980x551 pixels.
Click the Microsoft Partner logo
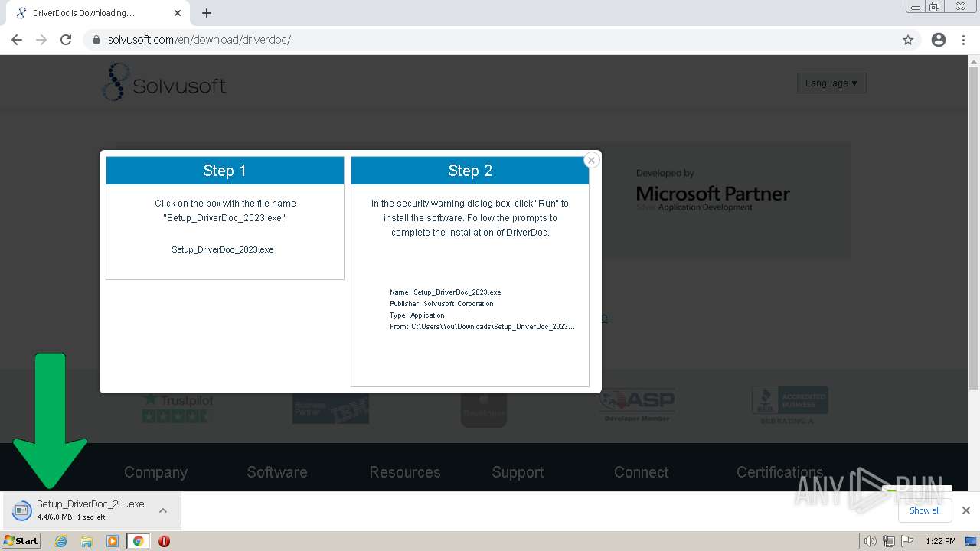713,191
